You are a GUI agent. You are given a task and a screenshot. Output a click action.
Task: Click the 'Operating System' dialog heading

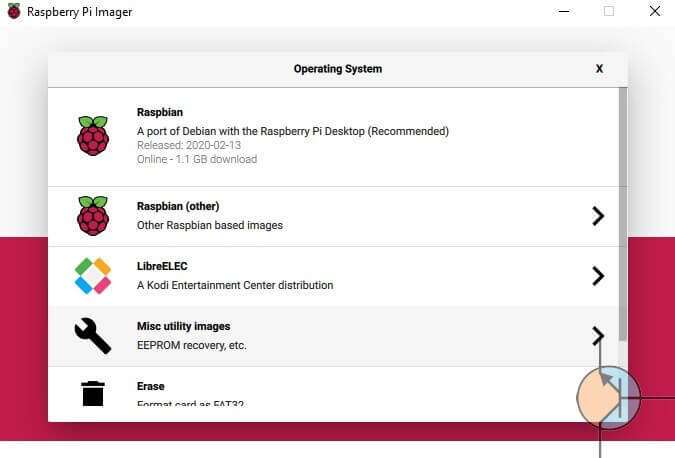[338, 69]
